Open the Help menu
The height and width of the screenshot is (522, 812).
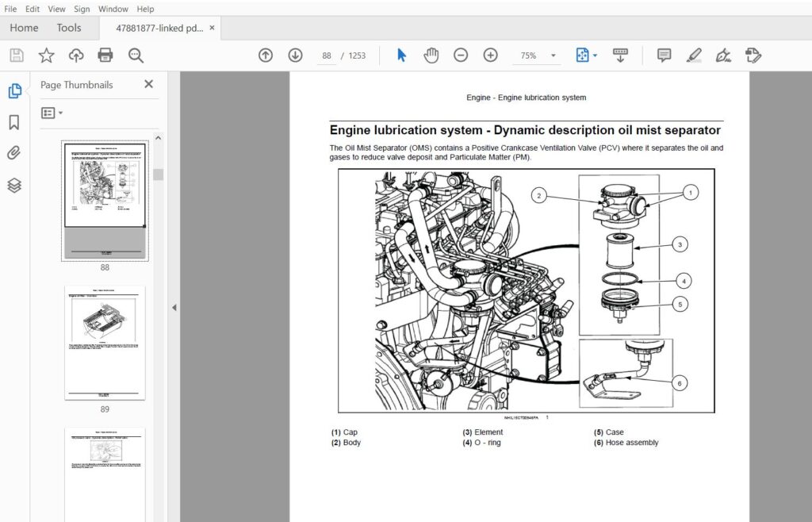(x=145, y=9)
